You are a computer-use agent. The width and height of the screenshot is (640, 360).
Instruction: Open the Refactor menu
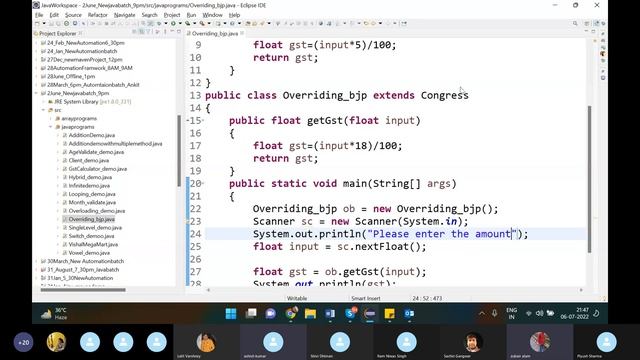click(98, 15)
